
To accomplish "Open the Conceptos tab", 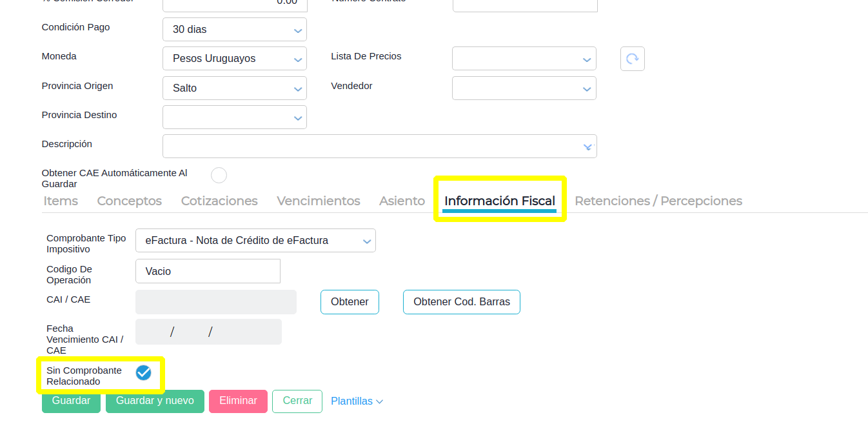I will click(x=129, y=201).
